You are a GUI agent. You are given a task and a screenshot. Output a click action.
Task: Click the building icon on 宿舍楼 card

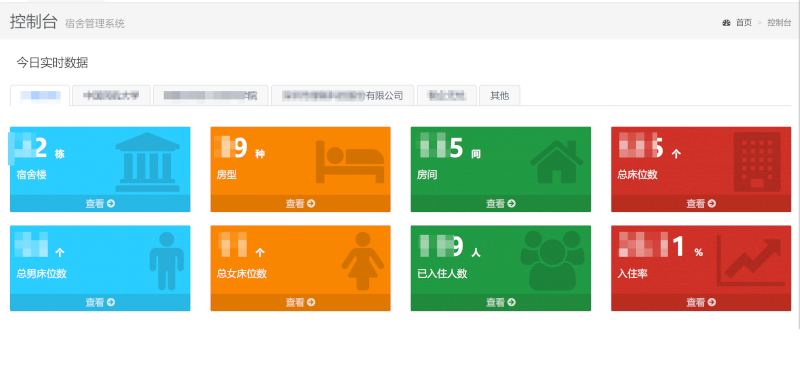coord(147,162)
